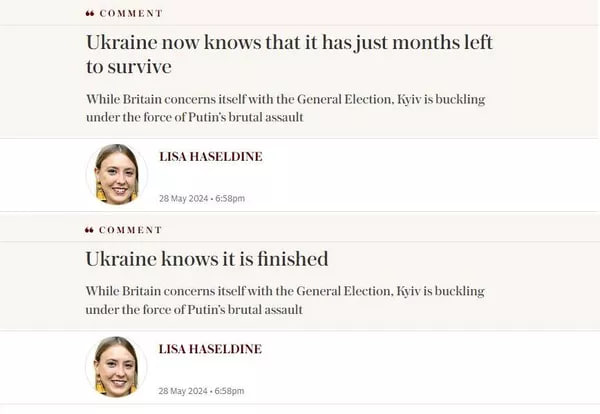Viewport: 600px width, 414px height.
Task: Click the '28 May 2024' date in the top article
Action: coord(184,199)
